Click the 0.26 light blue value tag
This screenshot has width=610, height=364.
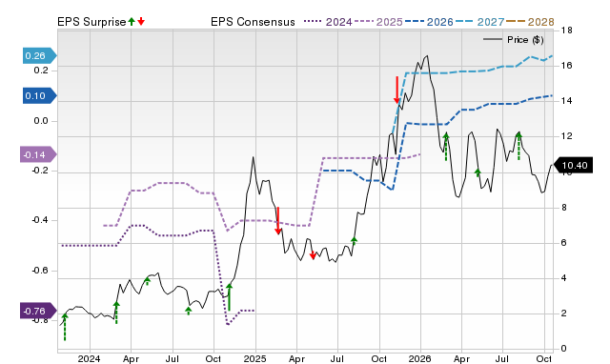coord(40,55)
